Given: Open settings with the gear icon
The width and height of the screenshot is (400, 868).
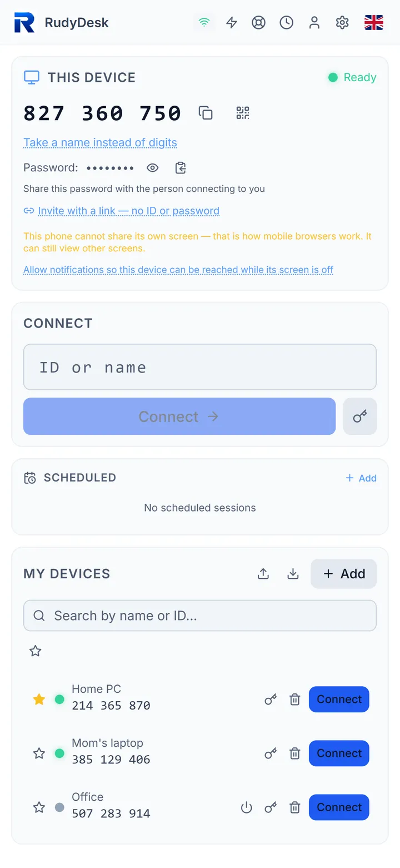Looking at the screenshot, I should point(342,23).
